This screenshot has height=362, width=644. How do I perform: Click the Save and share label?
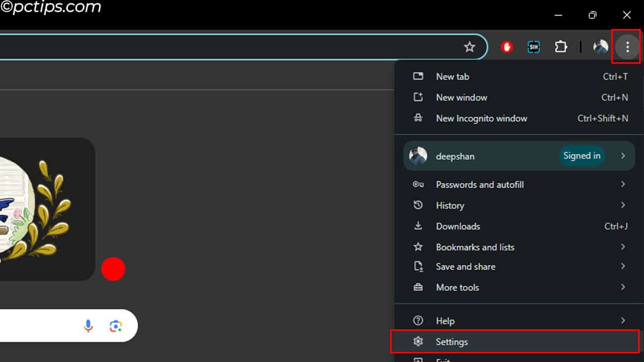coord(465,267)
